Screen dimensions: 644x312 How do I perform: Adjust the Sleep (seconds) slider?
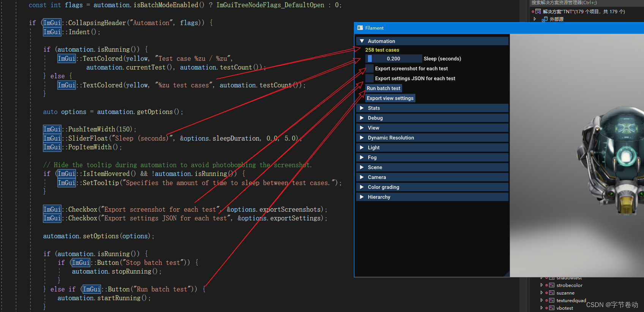[394, 59]
